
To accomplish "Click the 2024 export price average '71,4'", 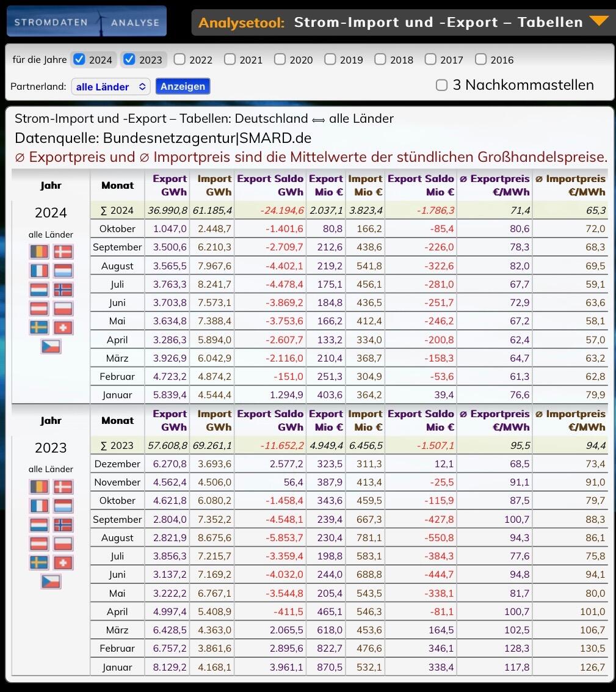I will click(x=520, y=211).
